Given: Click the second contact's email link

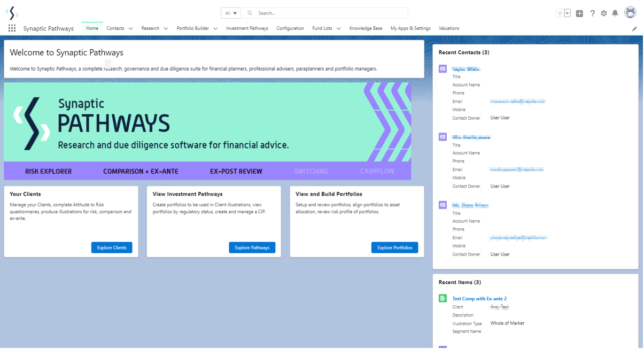Looking at the screenshot, I should [517, 169].
